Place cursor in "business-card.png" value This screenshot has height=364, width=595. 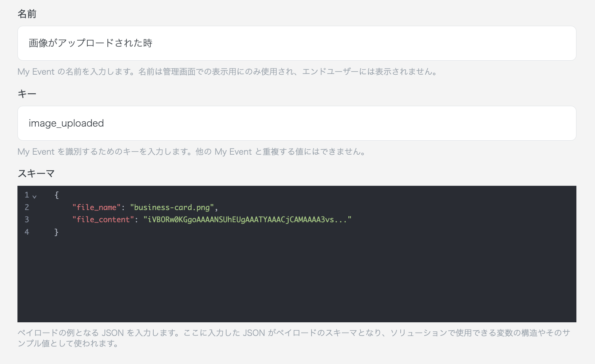172,207
